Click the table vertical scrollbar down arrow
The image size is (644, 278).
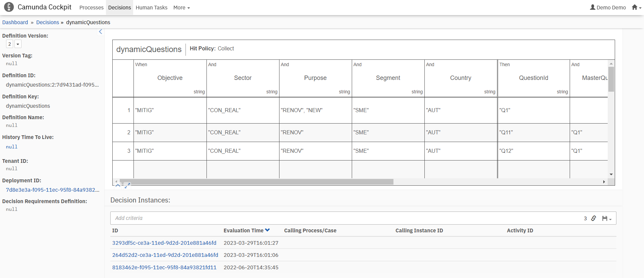pos(611,174)
